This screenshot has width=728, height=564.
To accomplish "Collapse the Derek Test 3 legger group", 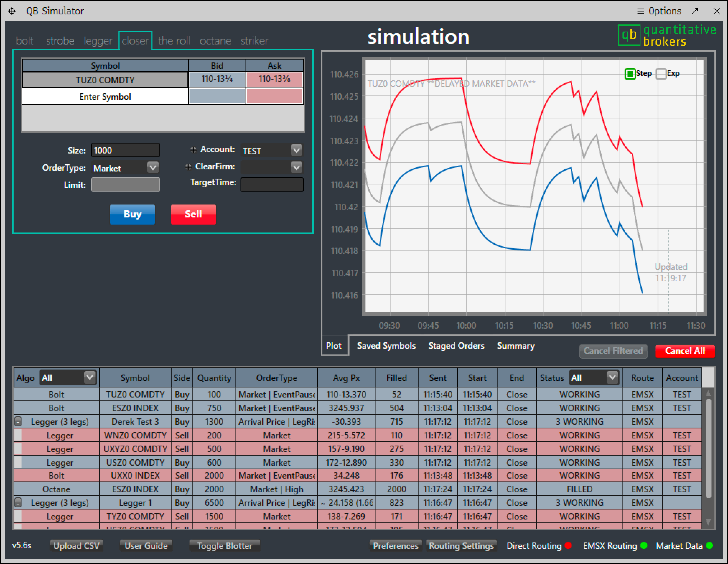I will click(x=18, y=422).
